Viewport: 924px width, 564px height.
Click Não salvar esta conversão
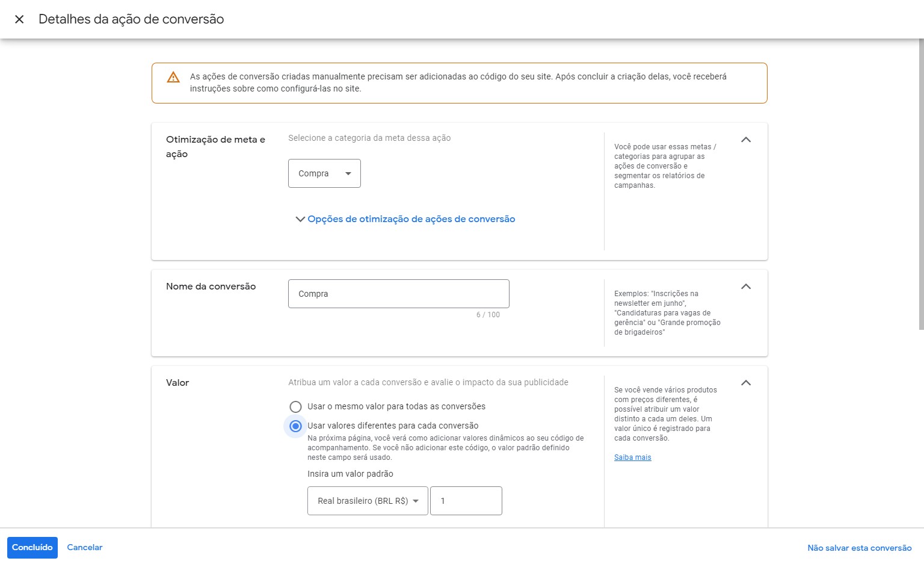tap(860, 548)
